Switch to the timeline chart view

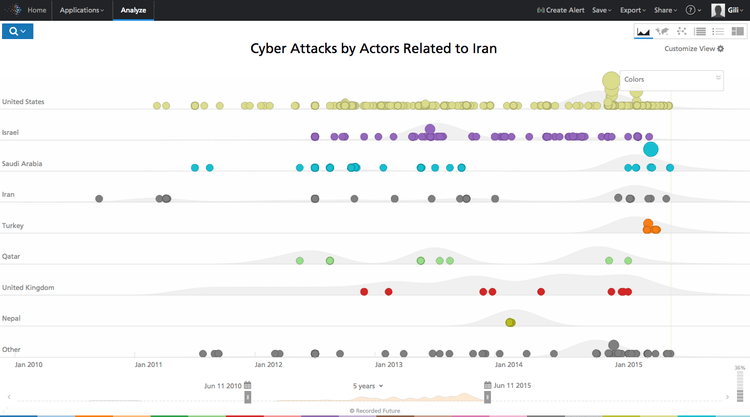click(643, 32)
